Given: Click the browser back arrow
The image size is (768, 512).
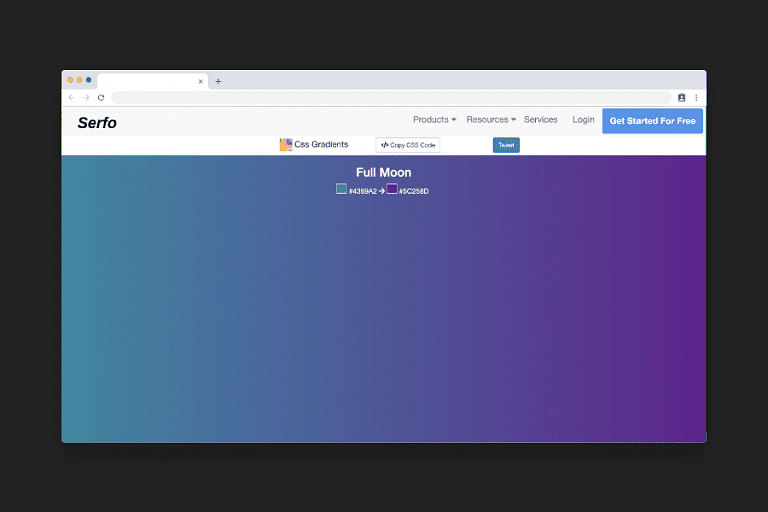Looking at the screenshot, I should (71, 98).
